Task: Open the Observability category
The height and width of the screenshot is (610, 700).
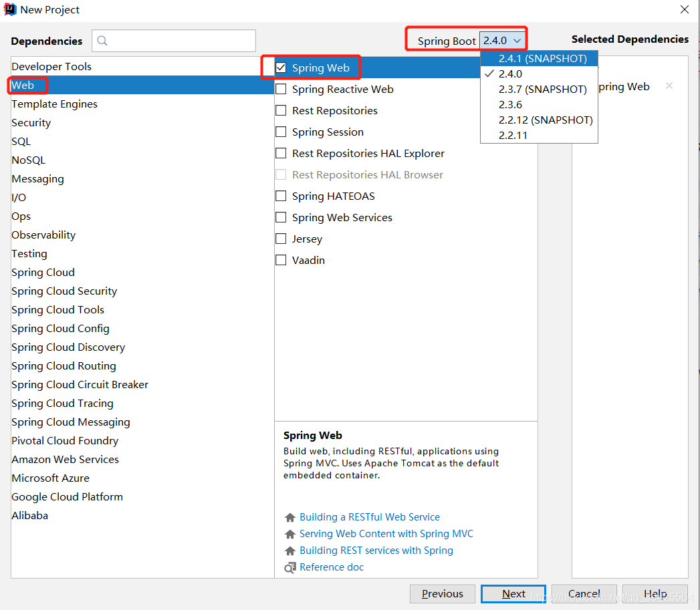Action: (x=142, y=235)
